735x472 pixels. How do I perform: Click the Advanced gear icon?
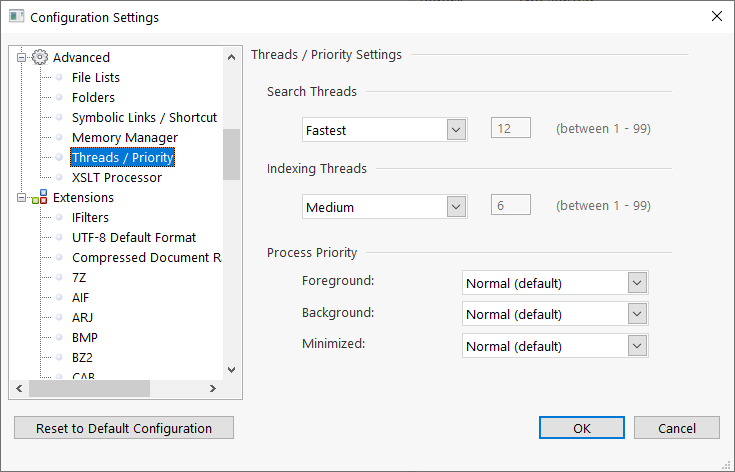point(40,57)
